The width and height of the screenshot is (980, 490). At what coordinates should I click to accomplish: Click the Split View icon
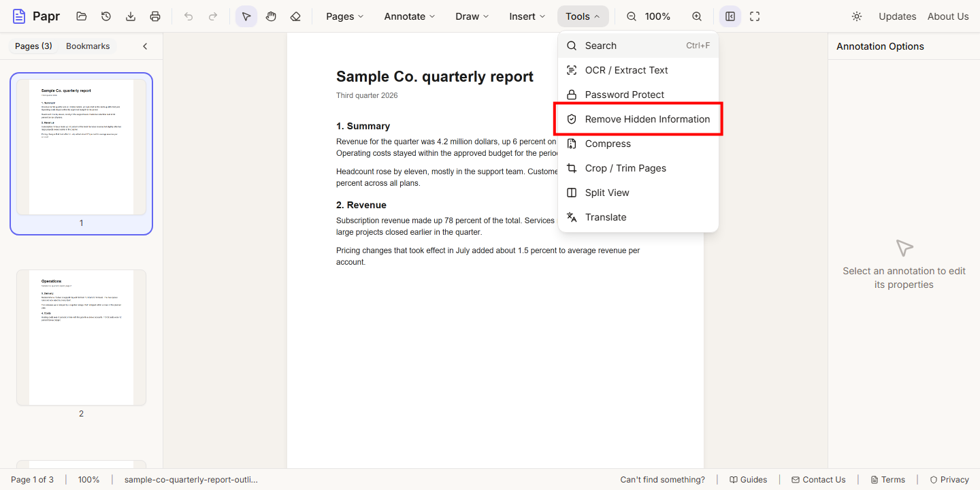point(572,193)
